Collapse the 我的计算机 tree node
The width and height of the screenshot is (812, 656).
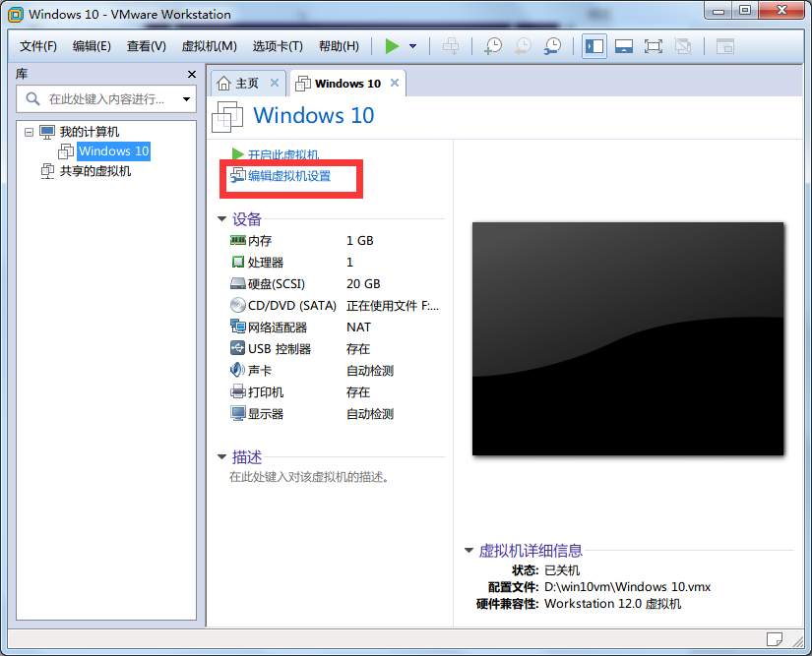tap(29, 132)
